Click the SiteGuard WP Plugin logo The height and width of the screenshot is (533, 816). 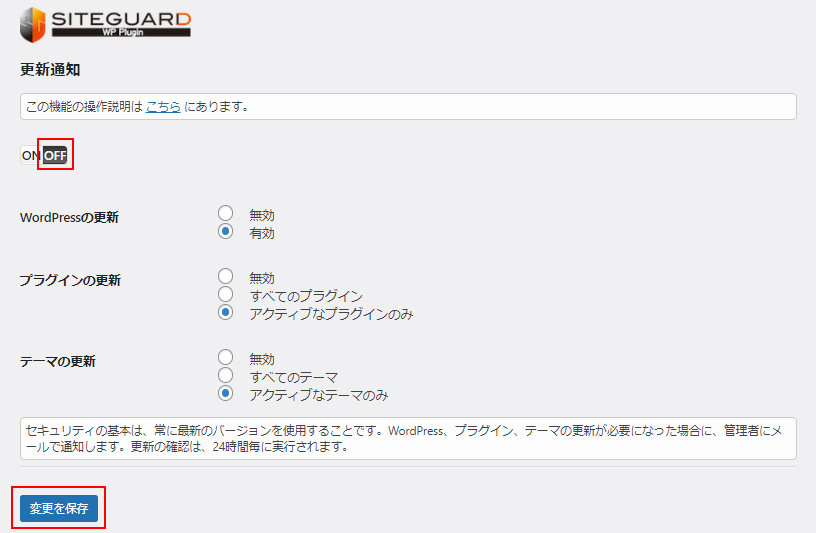pyautogui.click(x=106, y=24)
